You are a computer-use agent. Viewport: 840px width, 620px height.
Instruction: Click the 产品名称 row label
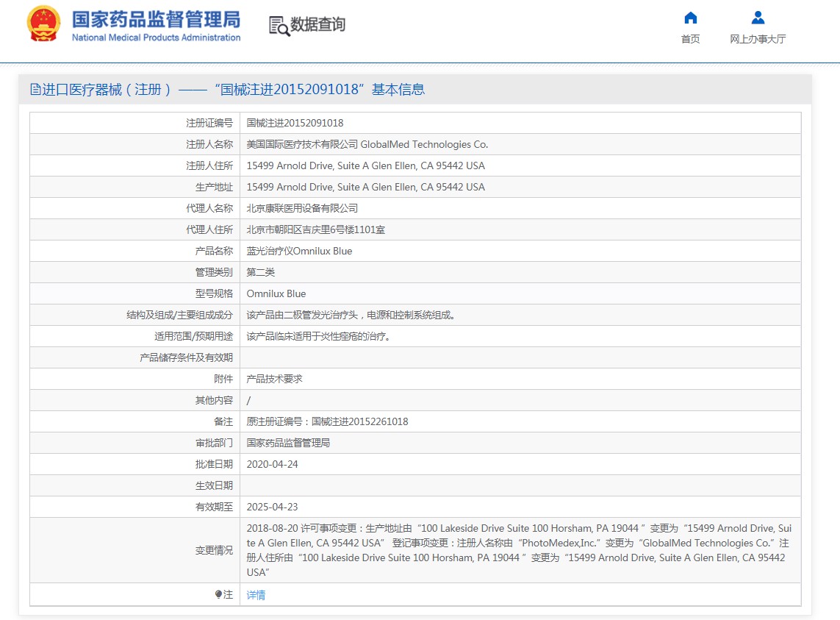(215, 251)
